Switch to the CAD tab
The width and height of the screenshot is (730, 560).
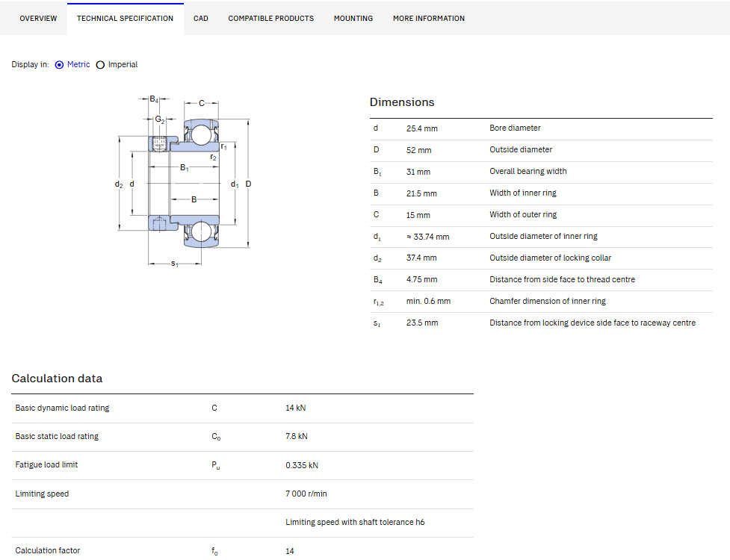tap(201, 19)
